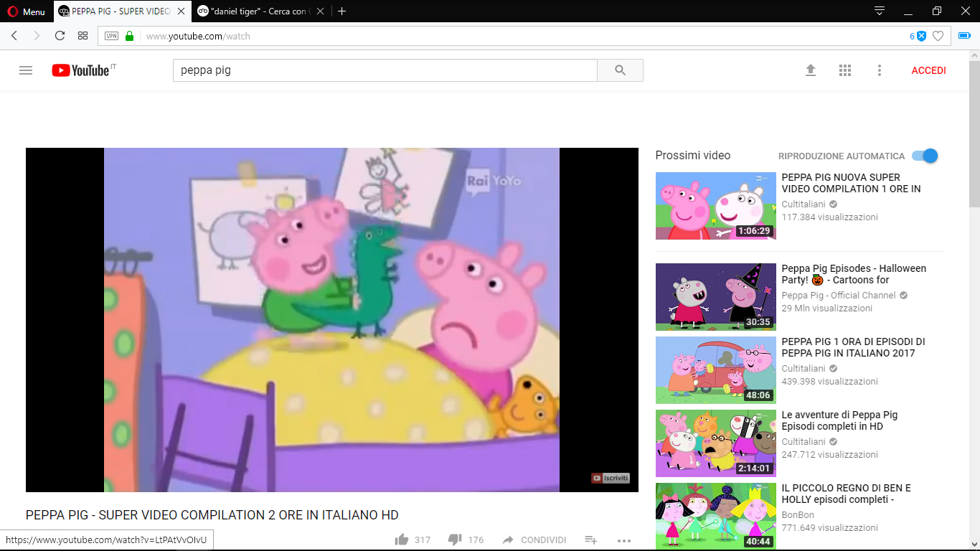Click the peppa pig search field
This screenshot has height=551, width=980.
pyautogui.click(x=385, y=70)
